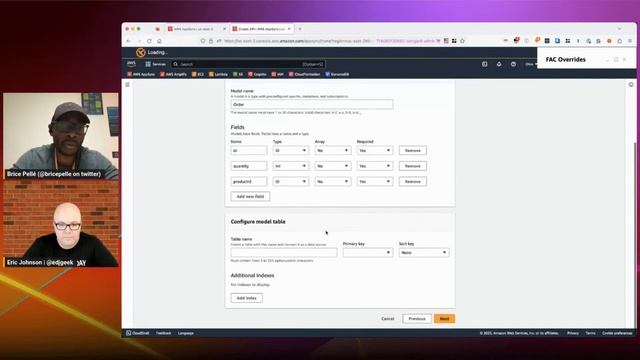Image resolution: width=640 pixels, height=360 pixels.
Task: Open Lambda favorite shortcut
Action: pos(218,74)
